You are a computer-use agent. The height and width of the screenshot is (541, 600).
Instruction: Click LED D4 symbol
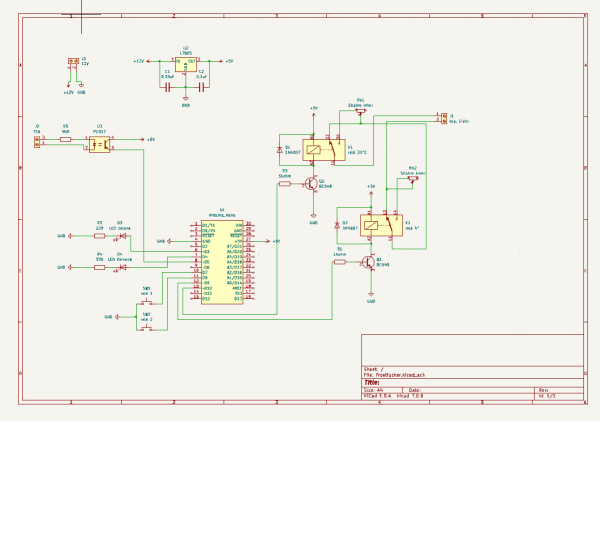pyautogui.click(x=122, y=267)
